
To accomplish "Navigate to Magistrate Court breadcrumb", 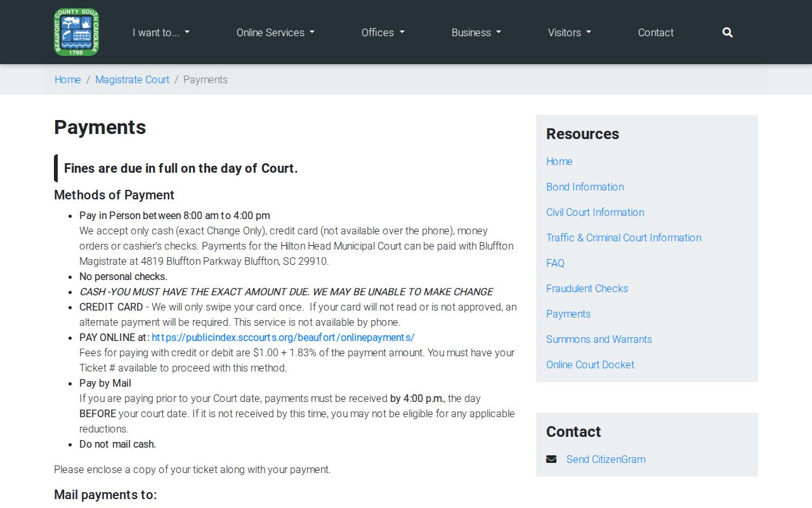I will pos(132,79).
